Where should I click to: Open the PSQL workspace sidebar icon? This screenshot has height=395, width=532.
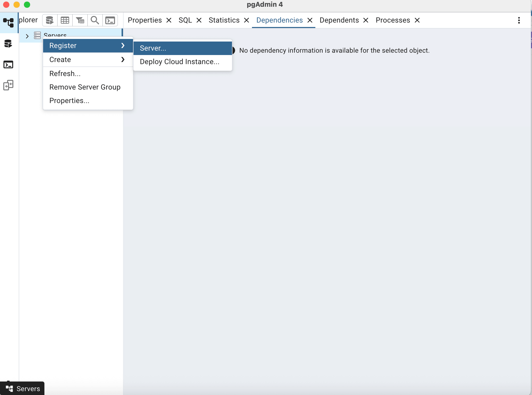[8, 64]
